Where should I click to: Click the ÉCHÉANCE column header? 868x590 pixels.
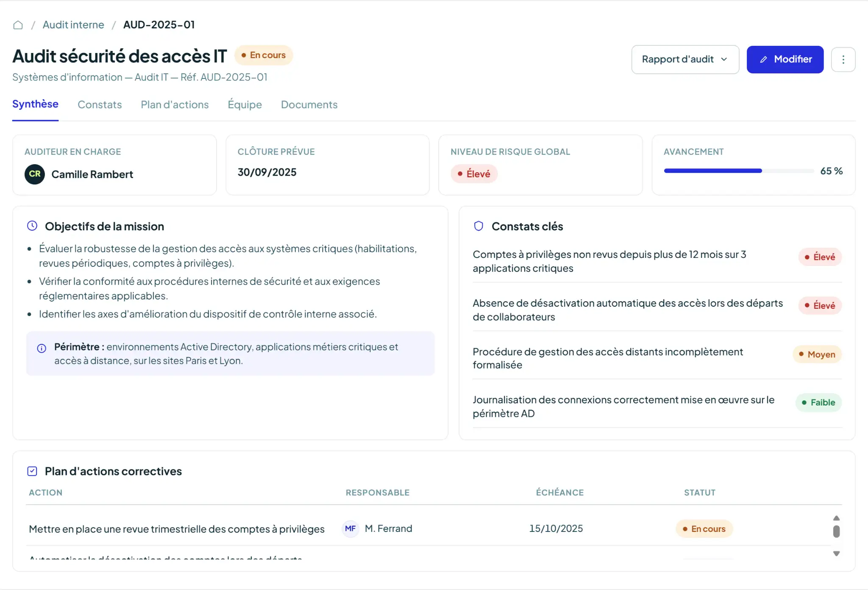(560, 492)
